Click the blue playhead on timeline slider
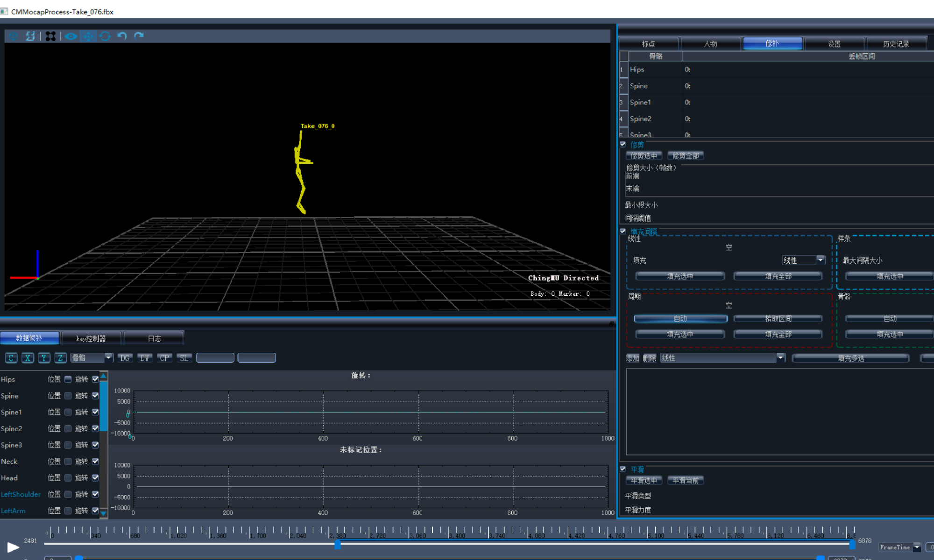 (338, 544)
